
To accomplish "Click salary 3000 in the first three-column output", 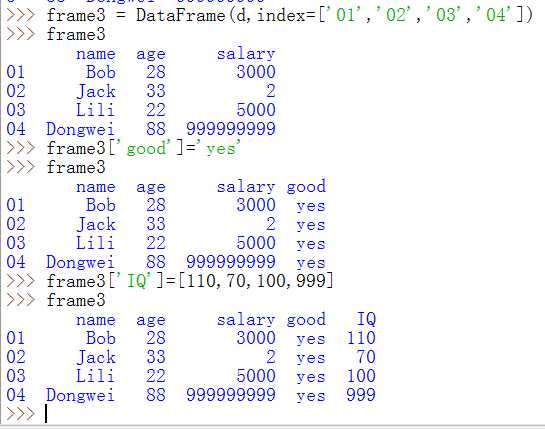I will pyautogui.click(x=256, y=72).
